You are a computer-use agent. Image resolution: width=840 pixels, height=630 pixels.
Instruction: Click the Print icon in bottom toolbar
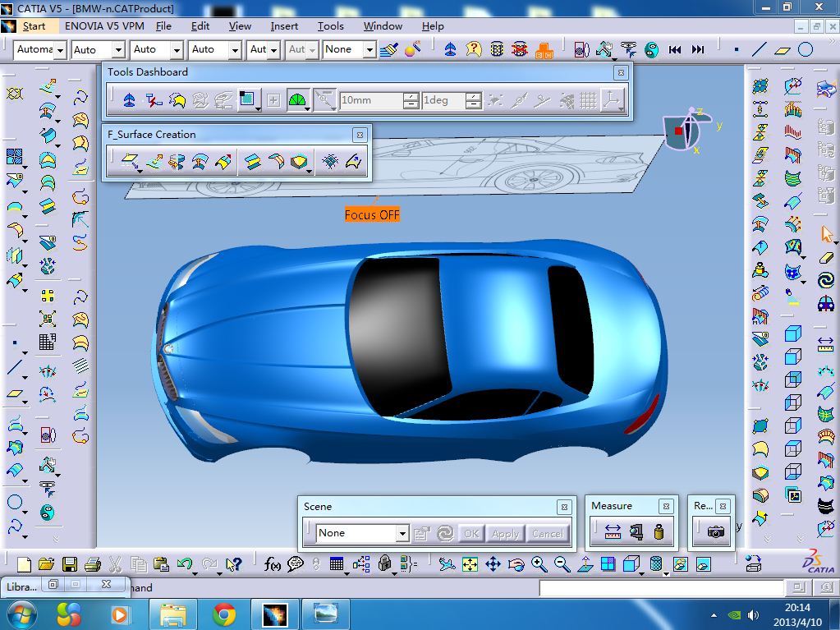93,564
